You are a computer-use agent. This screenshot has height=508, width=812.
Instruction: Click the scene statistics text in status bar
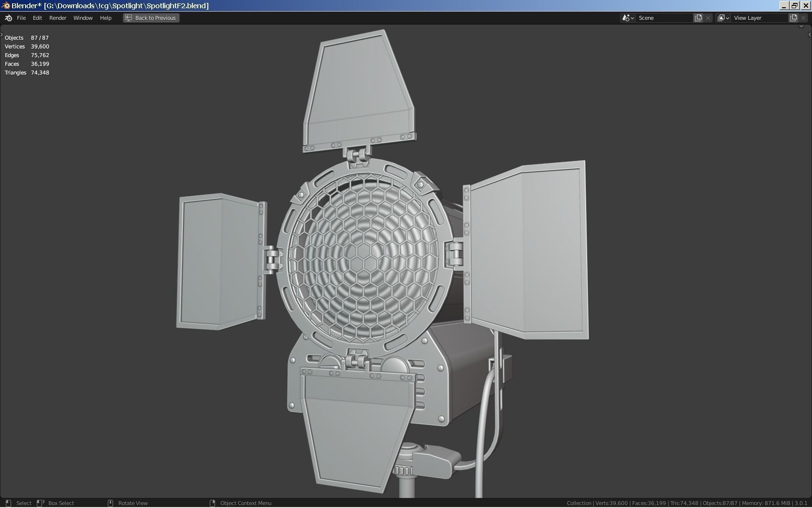tap(687, 503)
